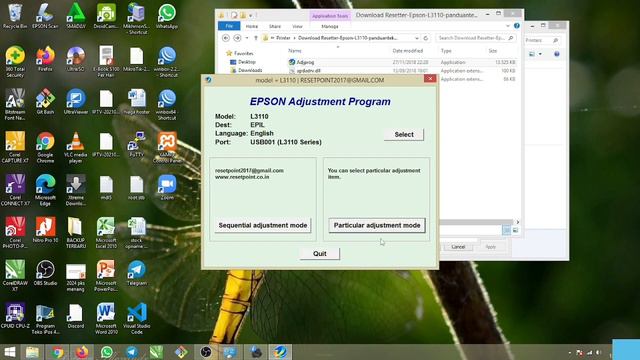This screenshot has height=360, width=640.
Task: Open the BACKUP TERBARU folder icon
Action: pos(76,233)
